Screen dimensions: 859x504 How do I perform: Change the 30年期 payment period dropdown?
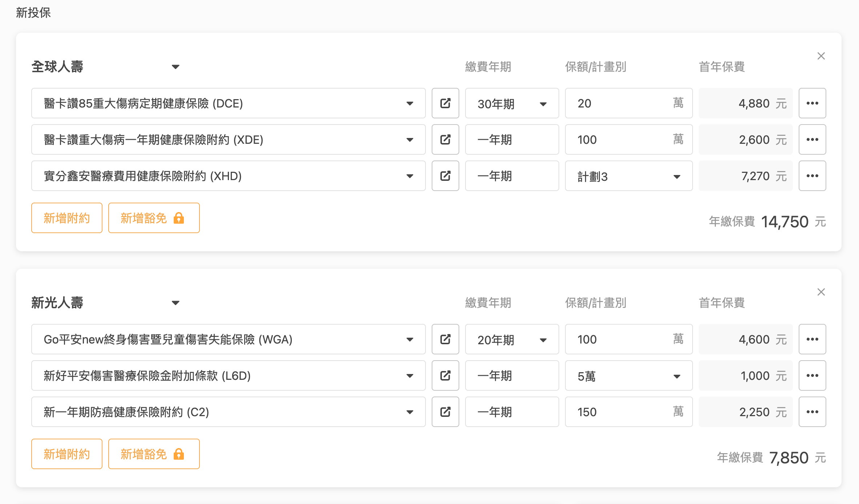(512, 103)
